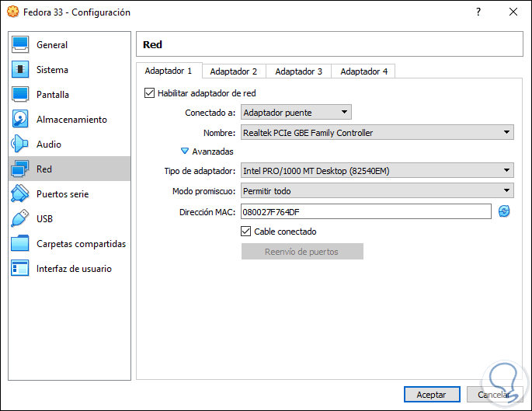Click the Cancelar button

pos(494,395)
